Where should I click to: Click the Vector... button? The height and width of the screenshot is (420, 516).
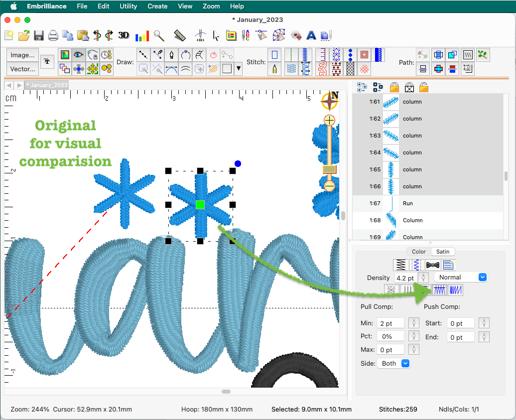point(23,69)
